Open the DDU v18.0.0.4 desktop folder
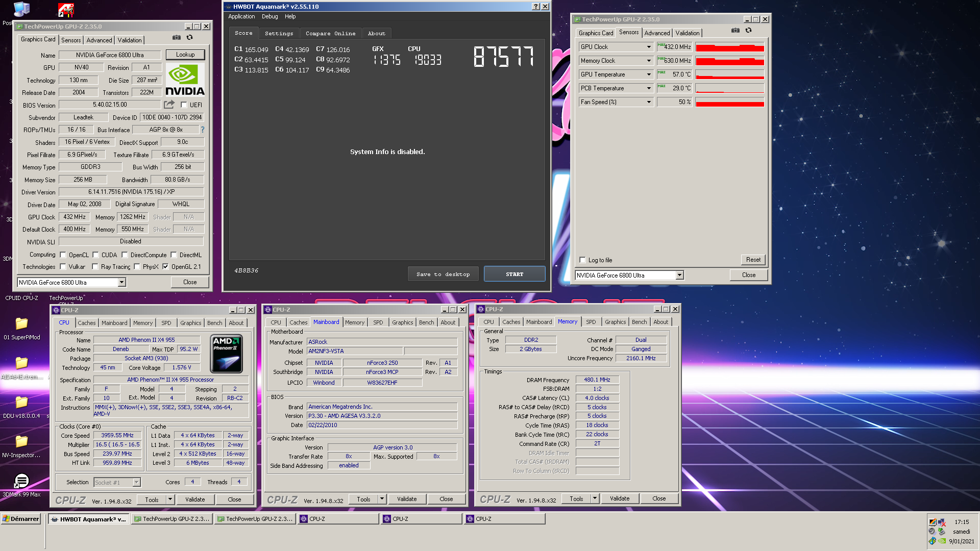 click(21, 402)
